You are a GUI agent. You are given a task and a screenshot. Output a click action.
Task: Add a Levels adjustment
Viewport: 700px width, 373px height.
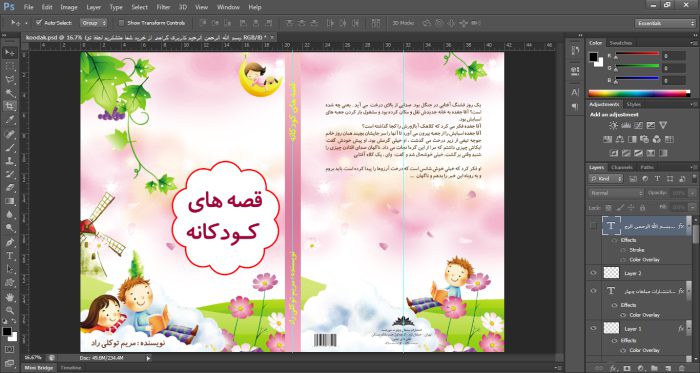click(x=626, y=126)
